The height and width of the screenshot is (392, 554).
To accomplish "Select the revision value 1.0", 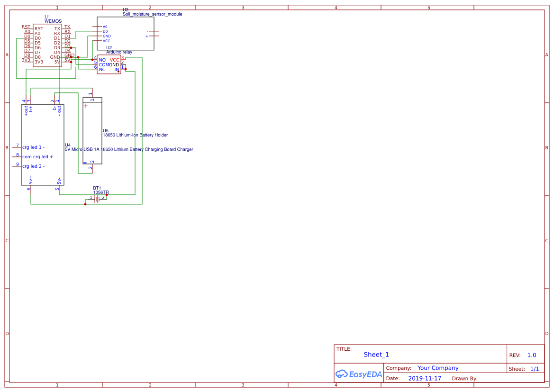I will click(x=532, y=355).
